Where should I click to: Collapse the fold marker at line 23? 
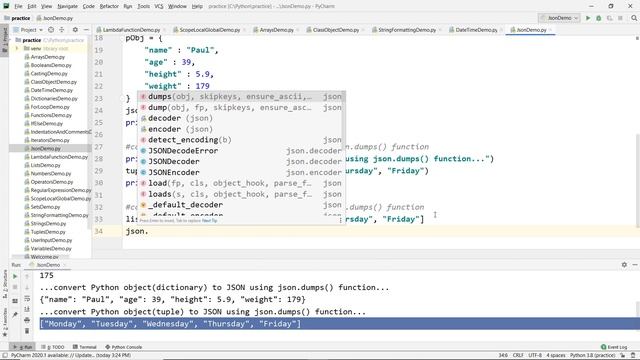pos(122,98)
